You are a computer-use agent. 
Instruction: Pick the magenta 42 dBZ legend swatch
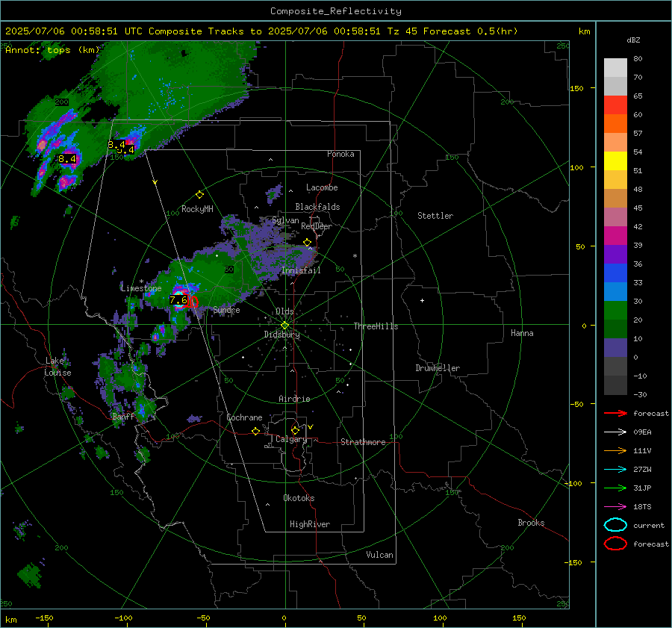pyautogui.click(x=615, y=235)
